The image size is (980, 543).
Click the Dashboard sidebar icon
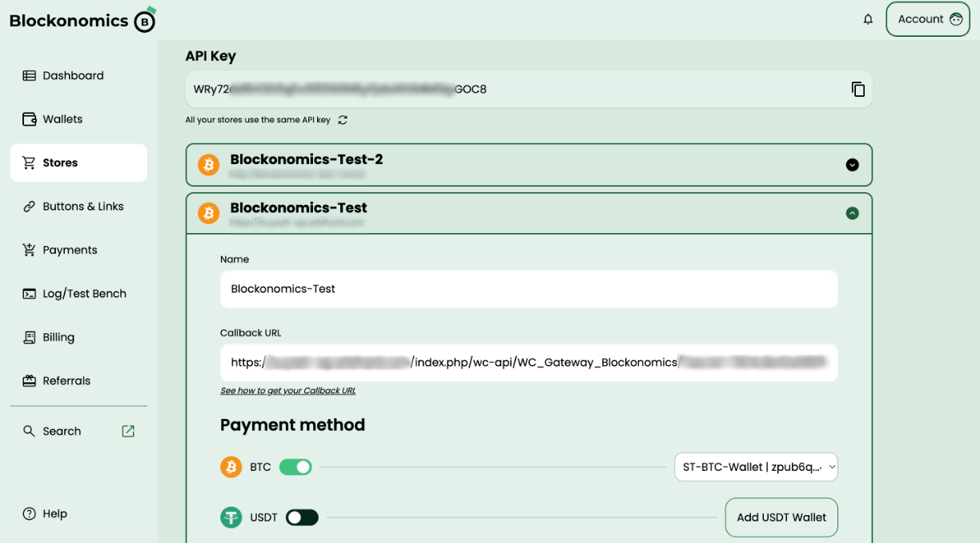point(29,75)
